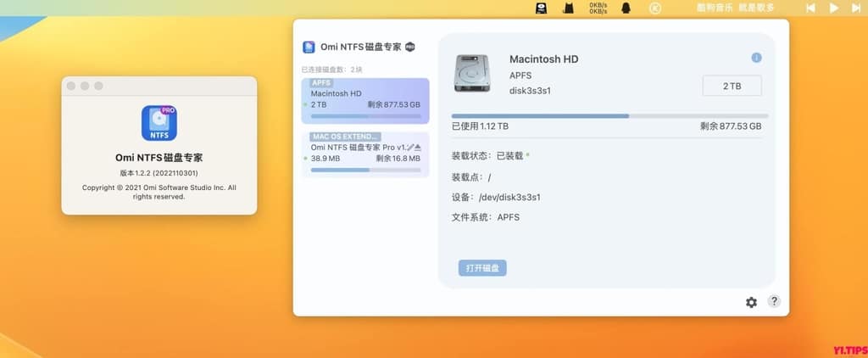Eject the Omi NTFS 磁盘专家 Pro volume
The height and width of the screenshot is (358, 868).
pyautogui.click(x=418, y=148)
